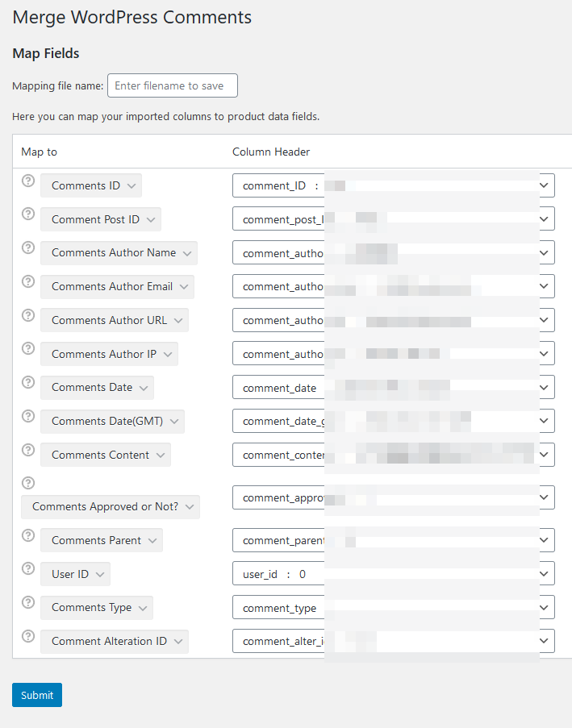
Task: Click help icon beside Comments Content
Action: point(28,450)
